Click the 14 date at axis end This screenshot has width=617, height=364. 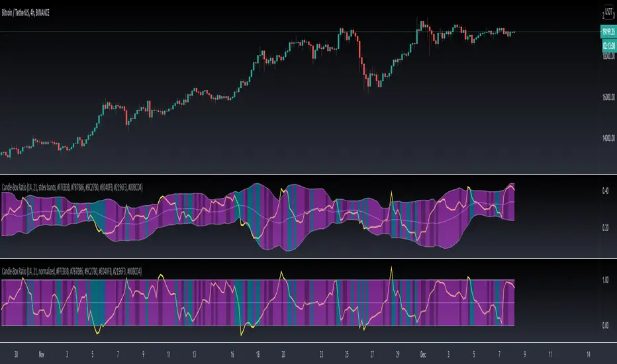click(x=589, y=355)
